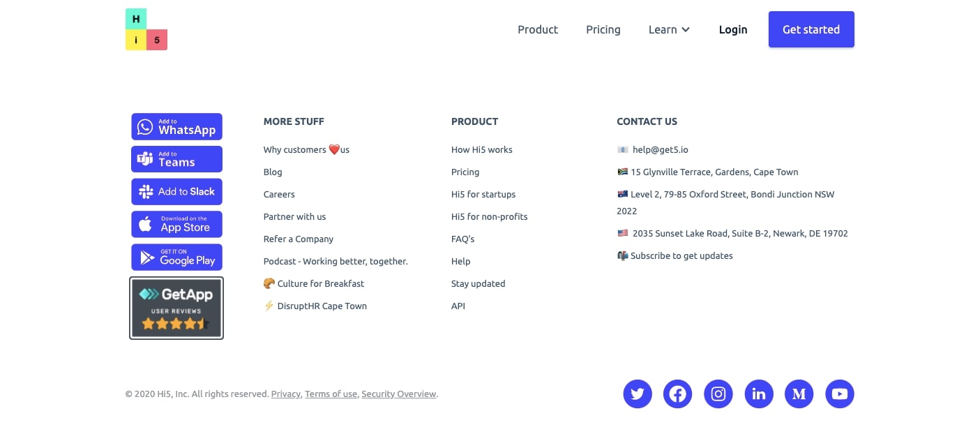Click the Add to WhatsApp badge
Screen dimensions: 980x448
tap(176, 126)
